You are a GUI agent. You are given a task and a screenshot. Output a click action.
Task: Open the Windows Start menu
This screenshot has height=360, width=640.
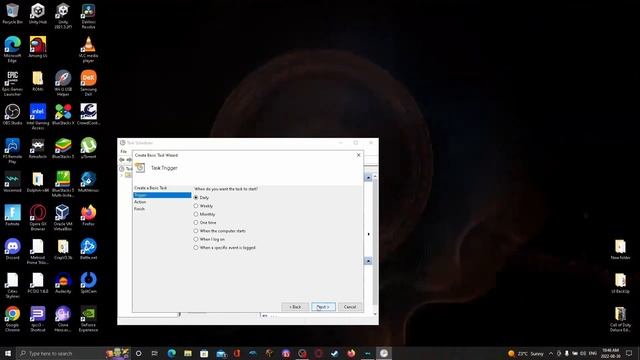(8, 353)
